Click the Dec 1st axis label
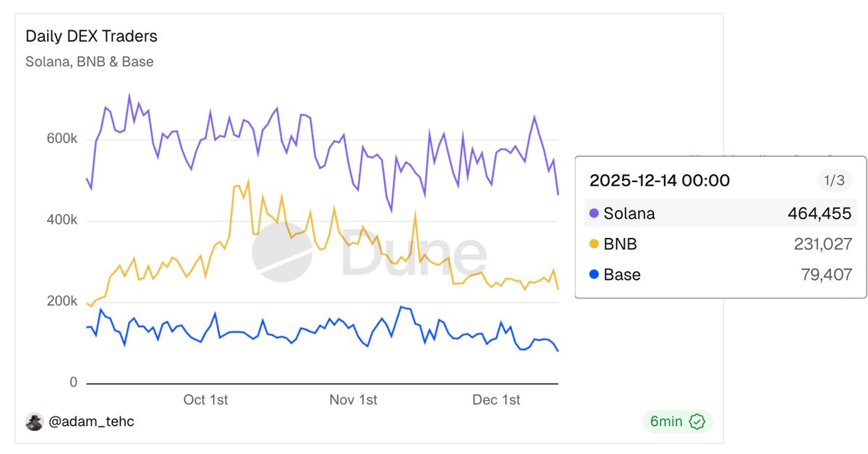 [496, 400]
